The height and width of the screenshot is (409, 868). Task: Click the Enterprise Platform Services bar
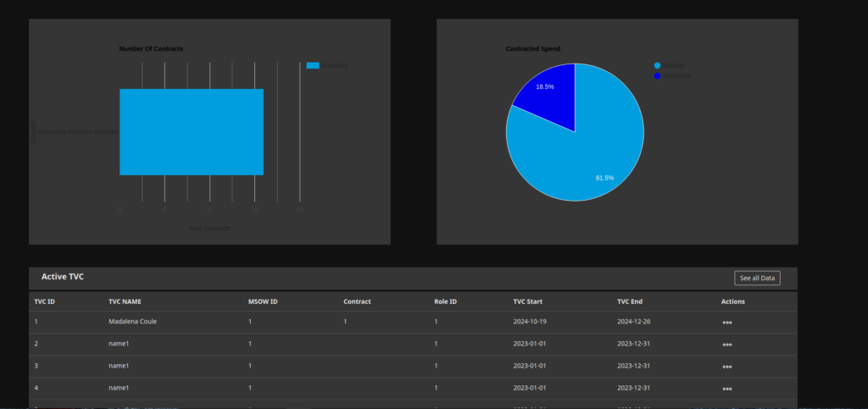click(192, 131)
